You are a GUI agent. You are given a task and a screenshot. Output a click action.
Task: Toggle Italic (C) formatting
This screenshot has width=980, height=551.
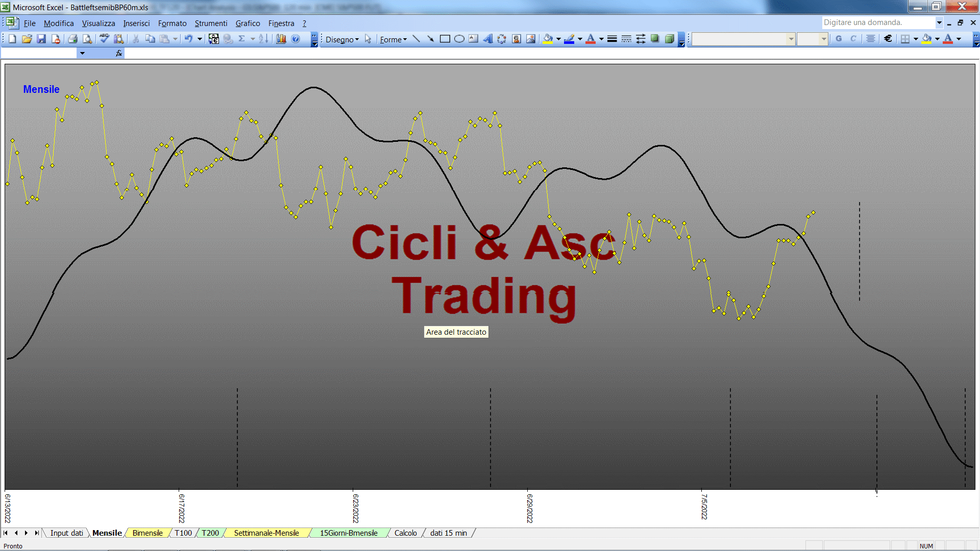coord(853,39)
